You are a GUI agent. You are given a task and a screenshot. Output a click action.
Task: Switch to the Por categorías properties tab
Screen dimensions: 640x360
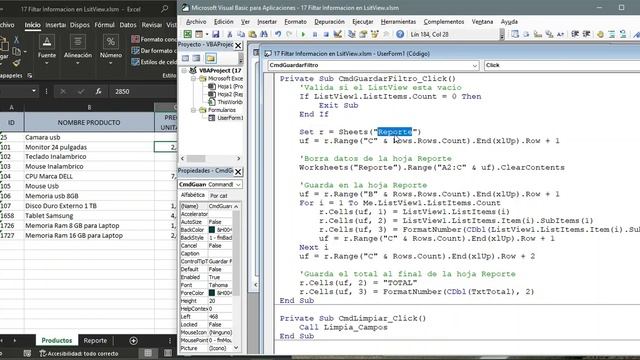(x=219, y=196)
